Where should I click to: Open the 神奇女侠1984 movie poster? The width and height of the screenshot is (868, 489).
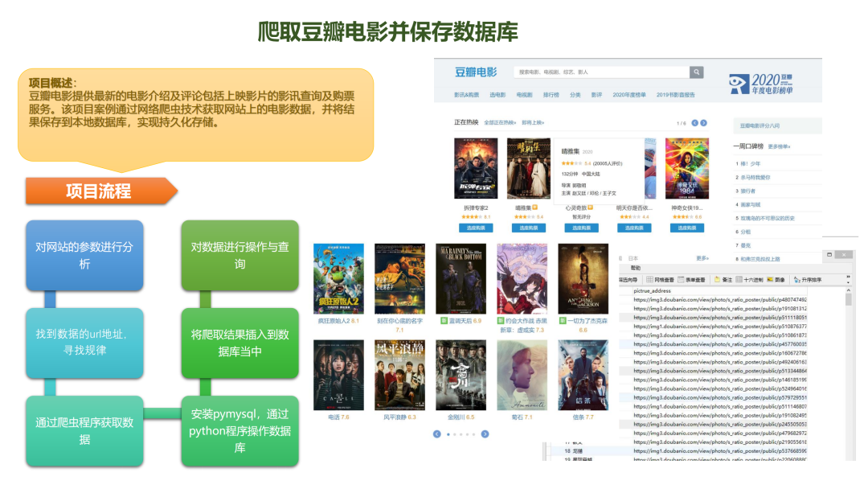[x=686, y=168]
